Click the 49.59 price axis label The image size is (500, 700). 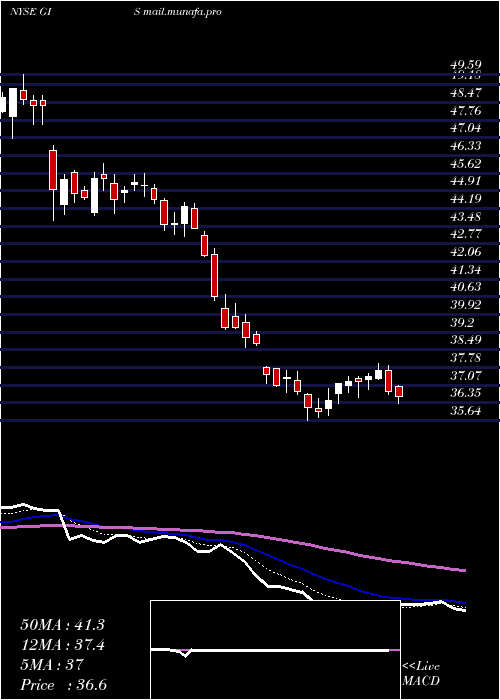pyautogui.click(x=465, y=66)
